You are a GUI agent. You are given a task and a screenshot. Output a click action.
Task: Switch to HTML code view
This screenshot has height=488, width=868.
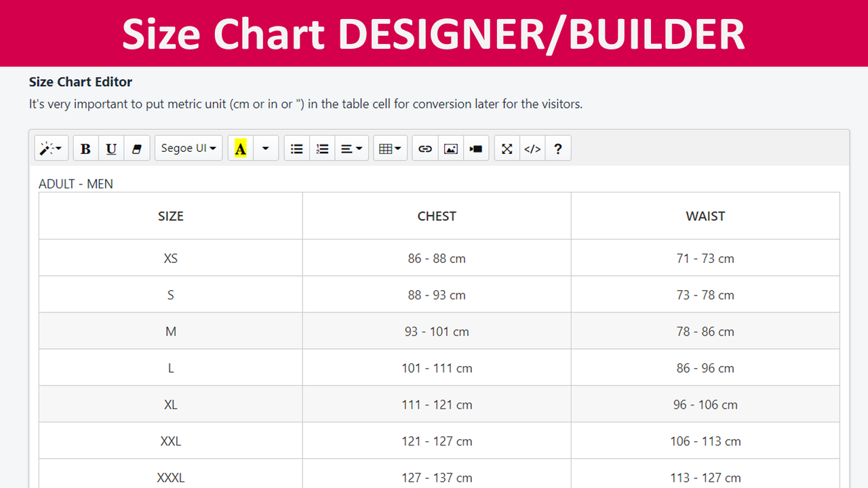pyautogui.click(x=532, y=148)
